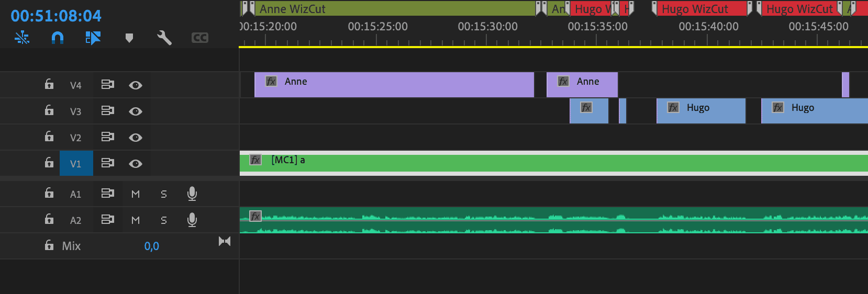
Task: Click fx badge on unlabeled V3 clip
Action: coord(586,107)
